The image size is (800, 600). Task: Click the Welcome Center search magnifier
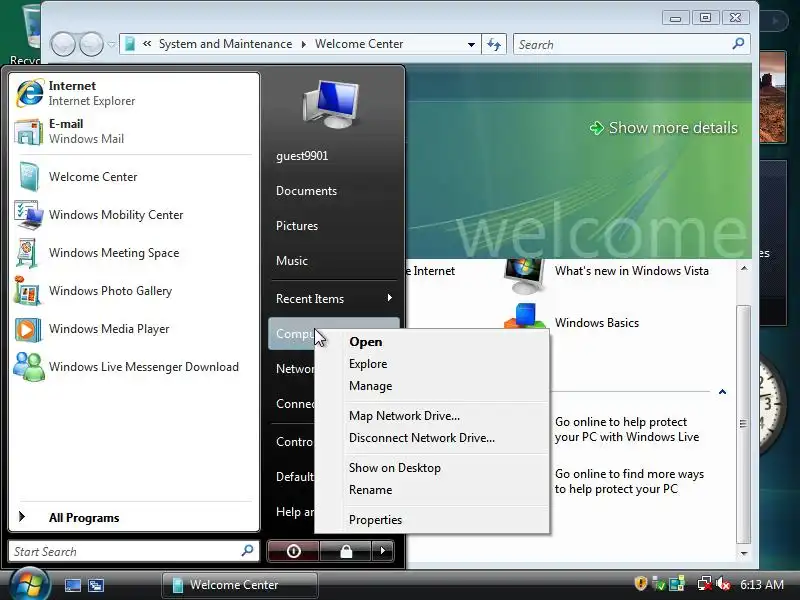point(738,44)
